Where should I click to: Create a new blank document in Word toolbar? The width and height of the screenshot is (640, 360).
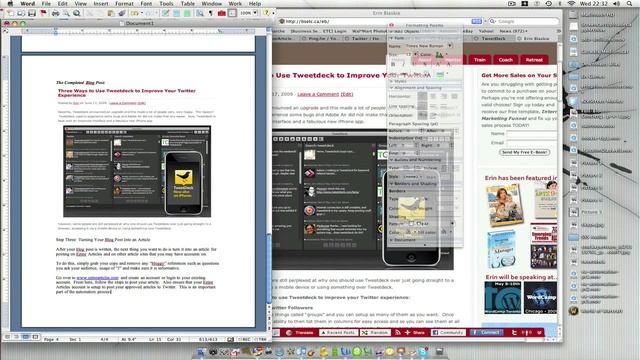pyautogui.click(x=10, y=13)
